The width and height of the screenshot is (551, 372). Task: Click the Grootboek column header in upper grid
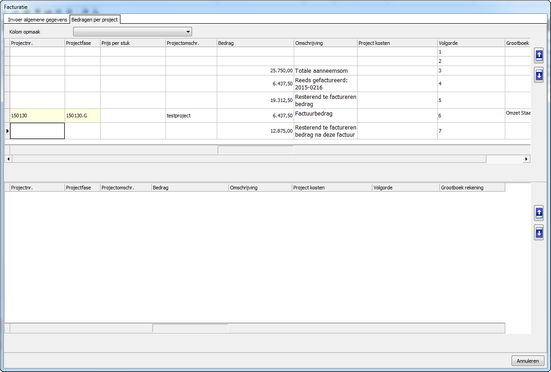pyautogui.click(x=518, y=43)
